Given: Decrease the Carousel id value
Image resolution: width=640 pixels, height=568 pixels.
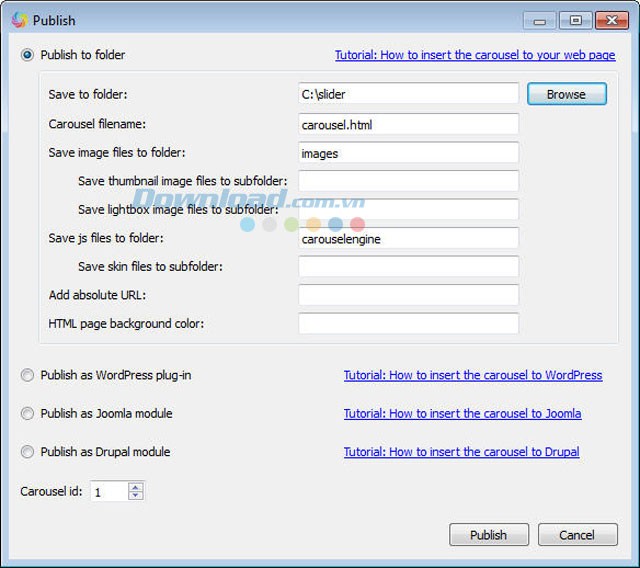Looking at the screenshot, I should click(x=136, y=496).
